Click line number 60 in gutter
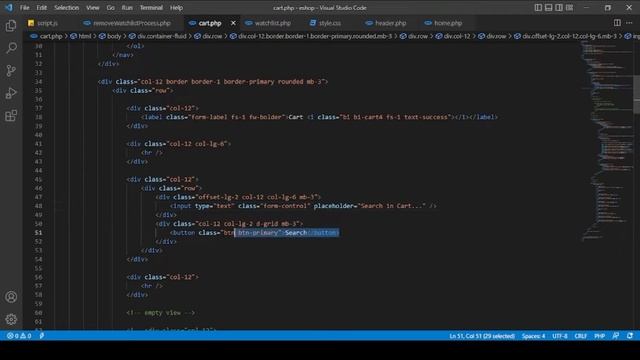The width and height of the screenshot is (640, 360). pos(38,313)
